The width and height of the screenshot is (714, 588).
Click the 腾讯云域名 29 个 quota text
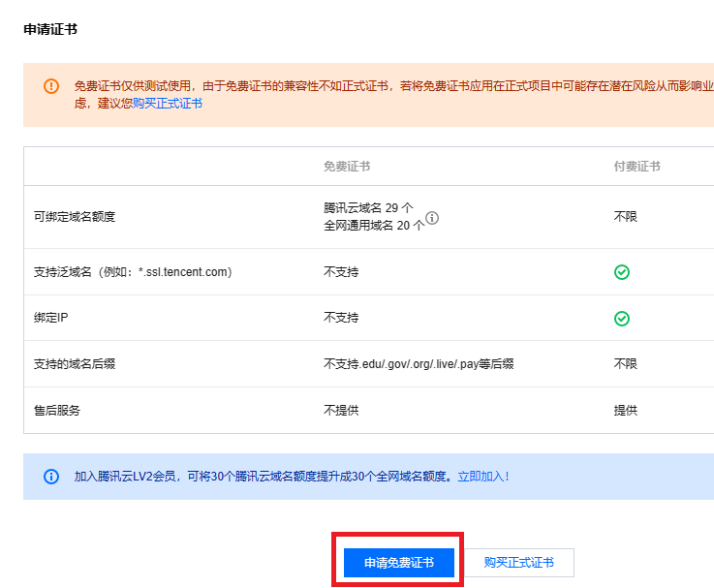(x=368, y=208)
